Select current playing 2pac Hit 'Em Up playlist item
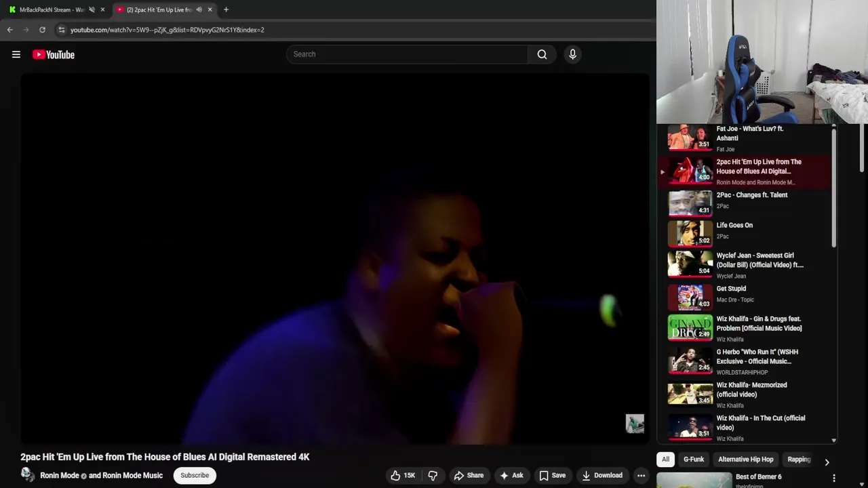The height and width of the screenshot is (488, 868). [x=744, y=171]
